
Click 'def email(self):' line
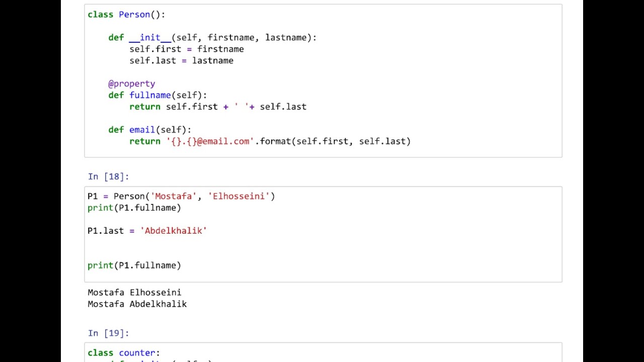[150, 130]
